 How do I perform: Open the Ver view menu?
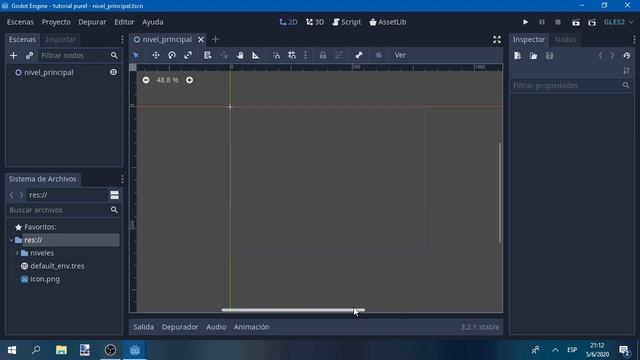pyautogui.click(x=400, y=55)
